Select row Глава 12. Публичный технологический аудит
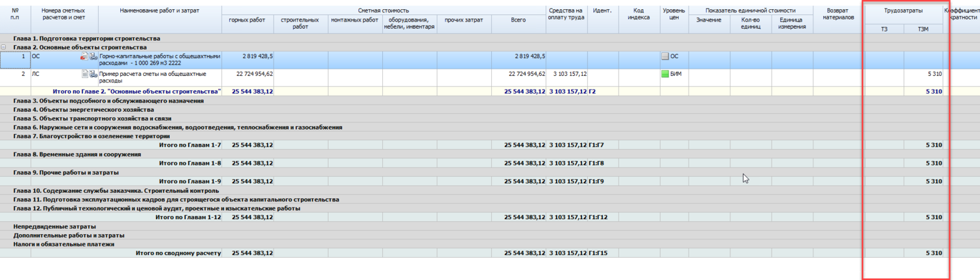This screenshot has height=280, width=980. tap(490, 208)
